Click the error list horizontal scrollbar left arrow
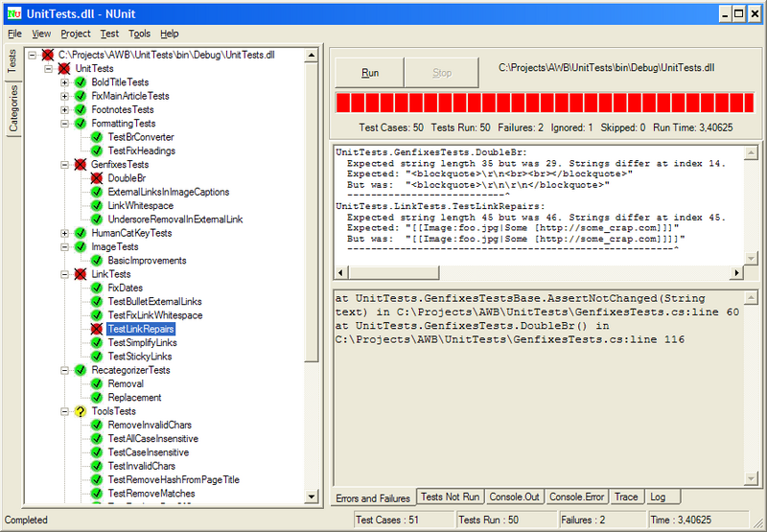The height and width of the screenshot is (532, 767). tap(341, 272)
